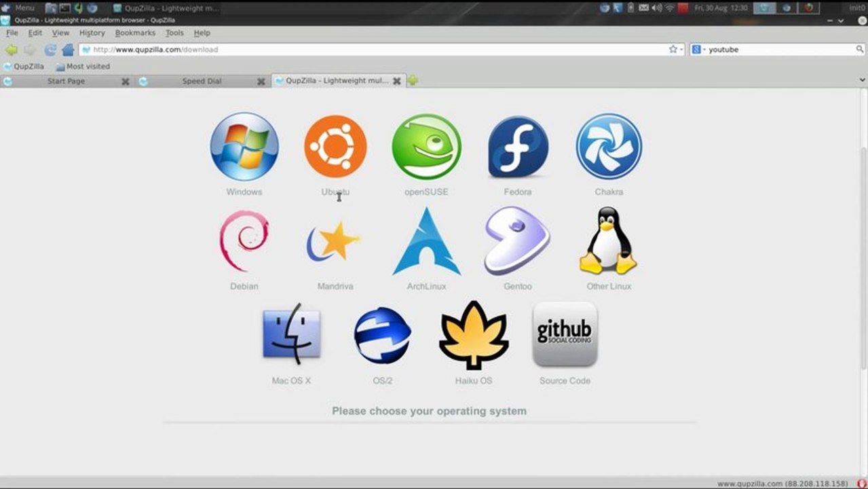
Task: Click the Windows text label
Action: pos(244,192)
